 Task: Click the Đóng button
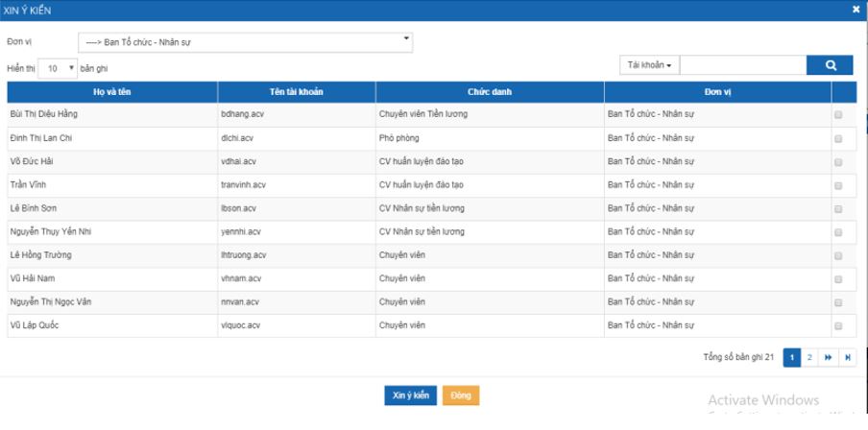coord(461,395)
